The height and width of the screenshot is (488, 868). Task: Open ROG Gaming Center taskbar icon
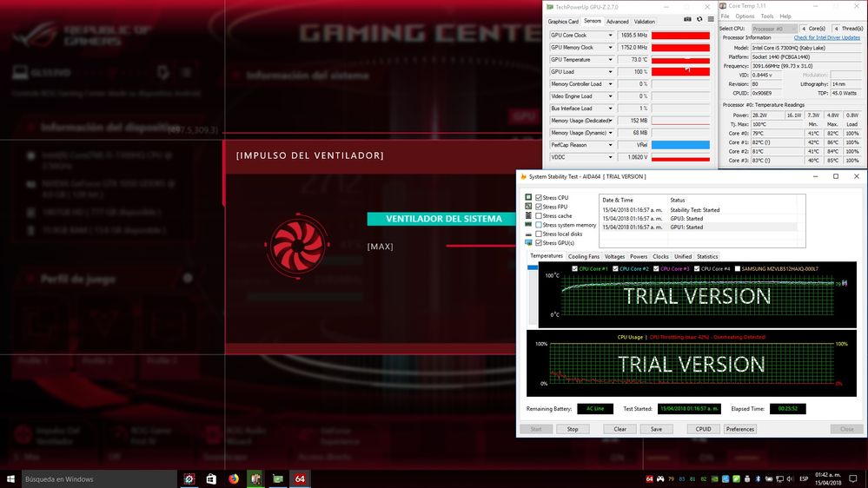(x=189, y=479)
